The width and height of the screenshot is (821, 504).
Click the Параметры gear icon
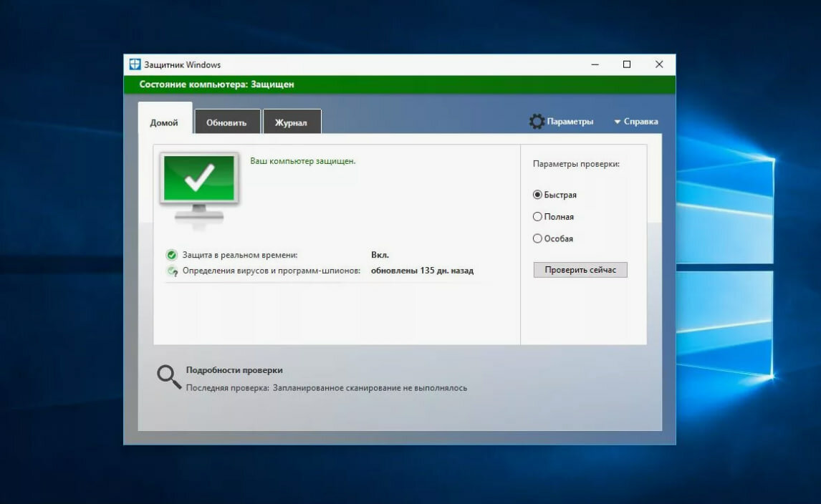[537, 122]
